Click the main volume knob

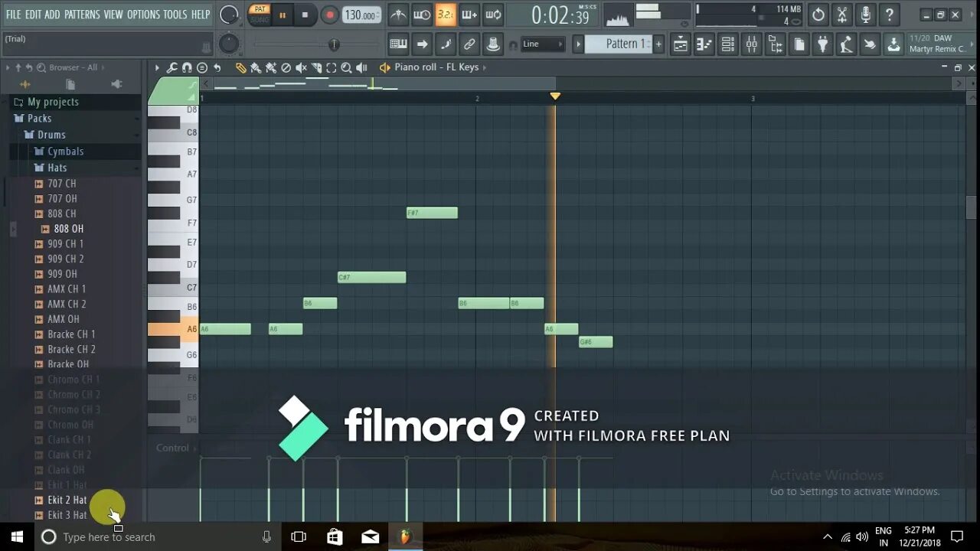[x=229, y=15]
